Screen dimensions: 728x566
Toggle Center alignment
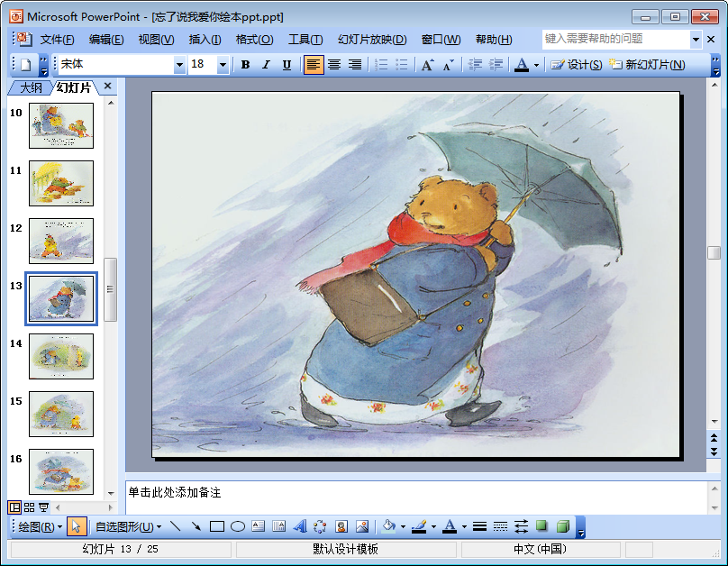pyautogui.click(x=334, y=65)
